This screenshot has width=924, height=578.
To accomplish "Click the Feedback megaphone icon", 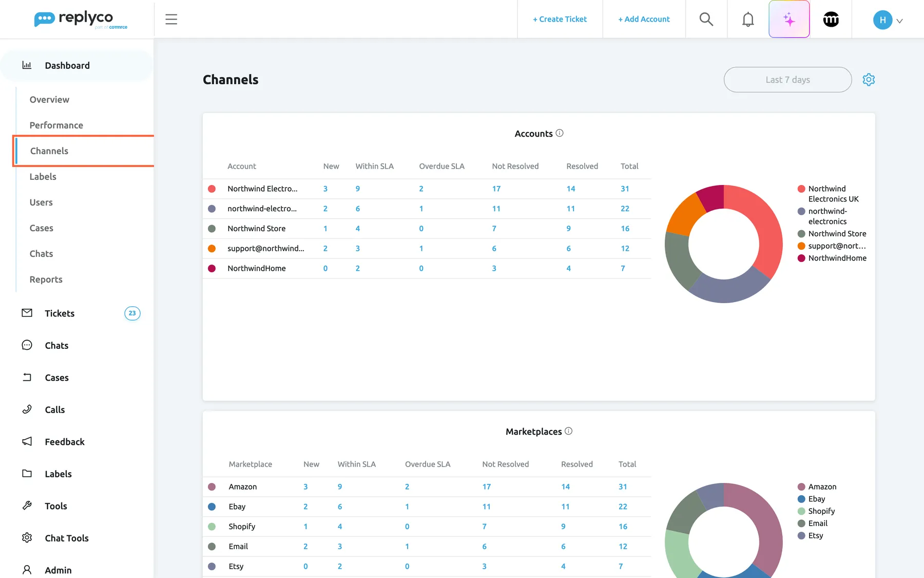I will pos(27,441).
